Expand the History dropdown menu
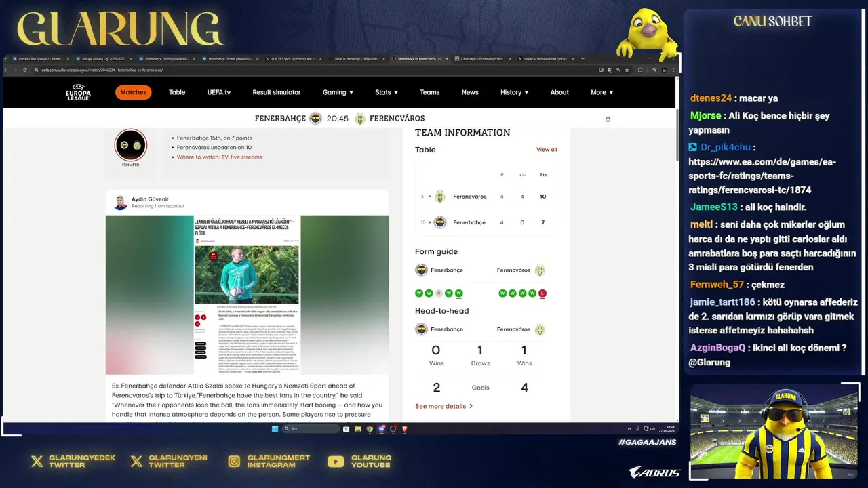 (x=514, y=92)
